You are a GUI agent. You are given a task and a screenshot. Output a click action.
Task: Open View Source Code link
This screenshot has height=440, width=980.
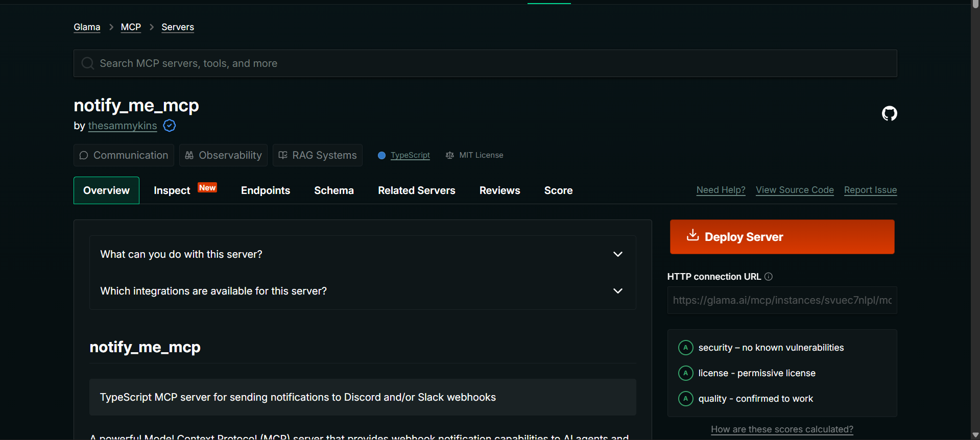(795, 190)
